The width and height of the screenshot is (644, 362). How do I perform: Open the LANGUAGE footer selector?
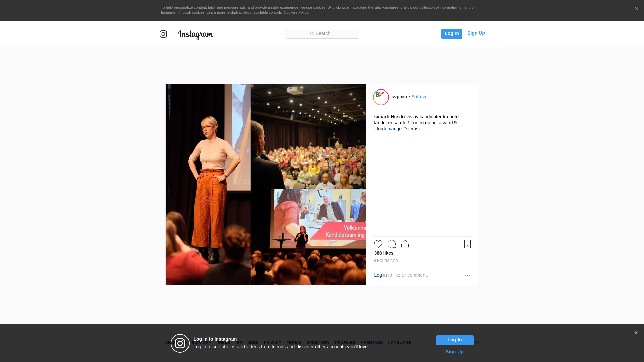tap(399, 343)
